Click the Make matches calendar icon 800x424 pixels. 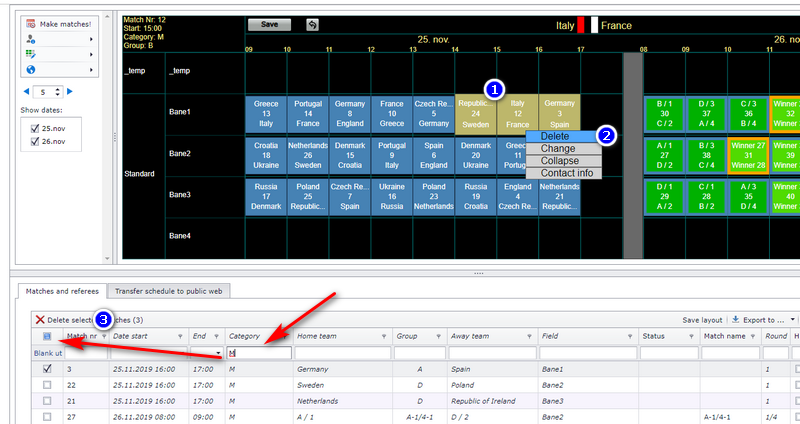point(31,24)
